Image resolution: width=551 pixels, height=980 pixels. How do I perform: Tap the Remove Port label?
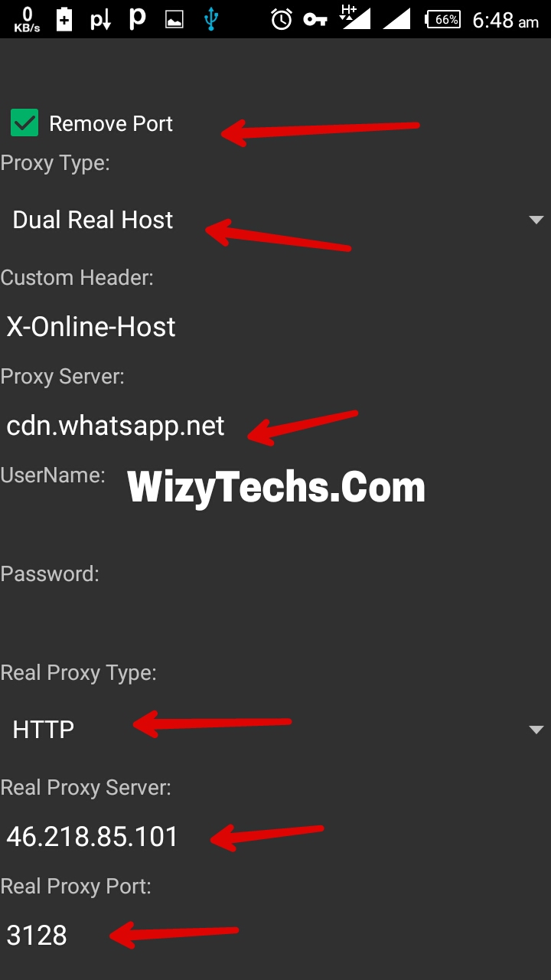[x=111, y=124]
